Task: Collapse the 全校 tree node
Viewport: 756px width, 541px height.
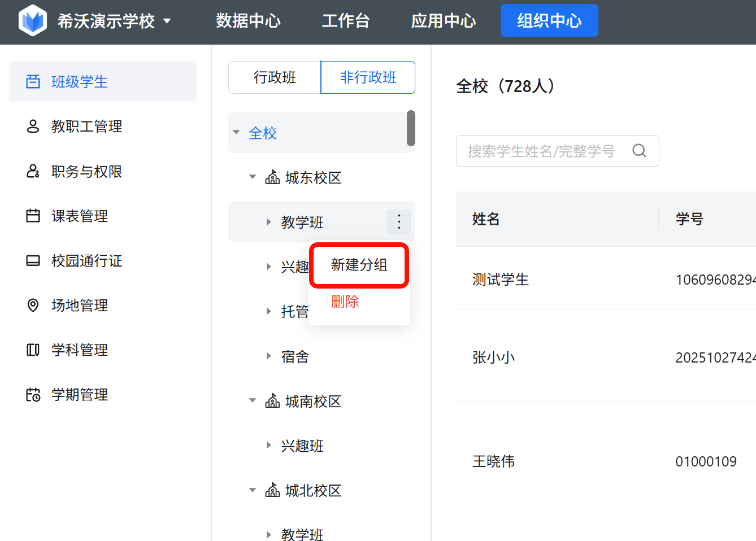Action: (236, 133)
